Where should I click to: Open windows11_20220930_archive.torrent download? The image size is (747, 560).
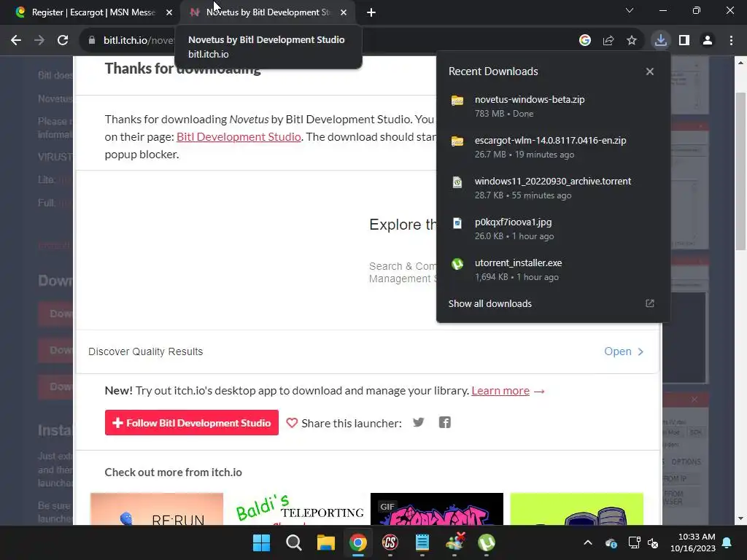click(x=553, y=188)
